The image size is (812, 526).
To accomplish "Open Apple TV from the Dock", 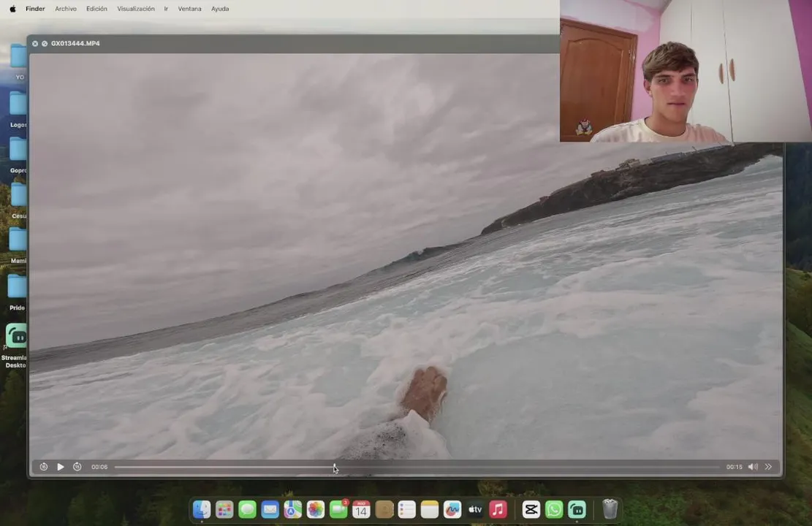I will coord(475,509).
